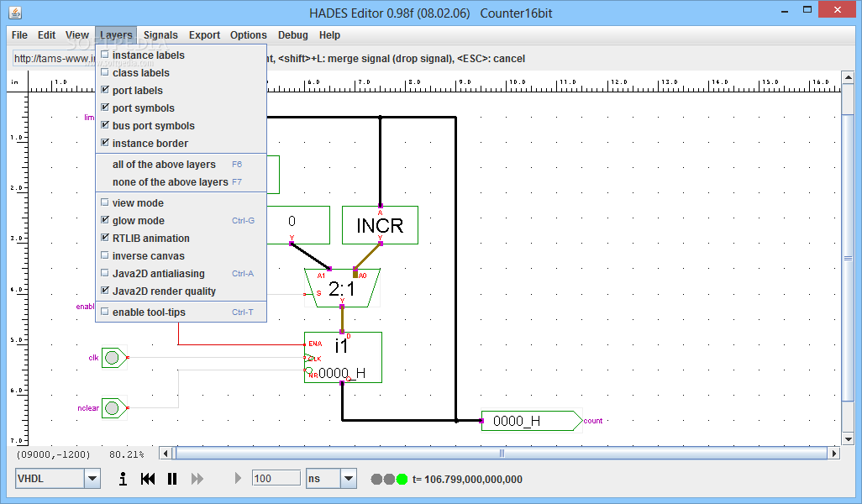This screenshot has height=504, width=862.
Task: Enable view mode option
Action: tap(181, 202)
